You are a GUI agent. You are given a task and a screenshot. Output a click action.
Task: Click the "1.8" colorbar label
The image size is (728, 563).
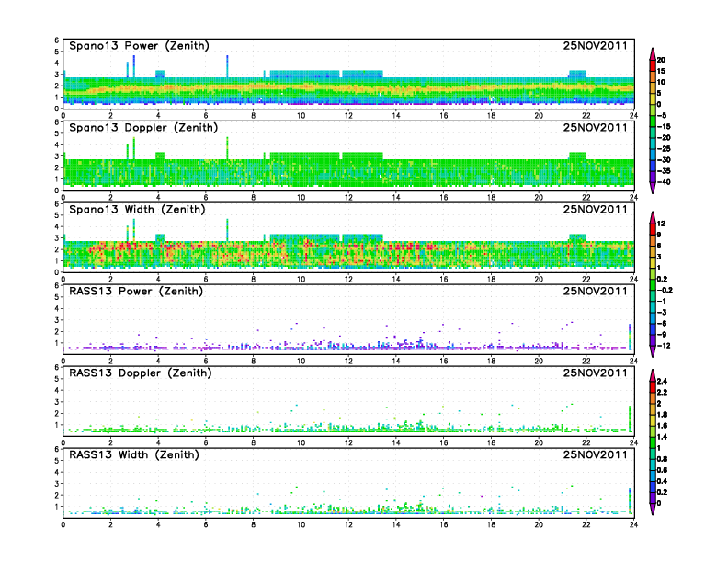point(662,415)
